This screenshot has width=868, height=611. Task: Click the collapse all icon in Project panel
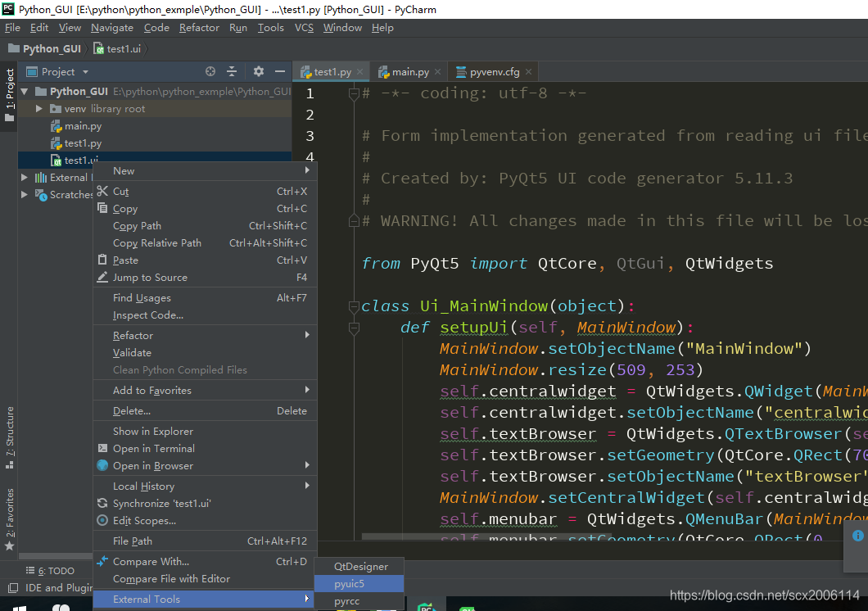tap(232, 71)
